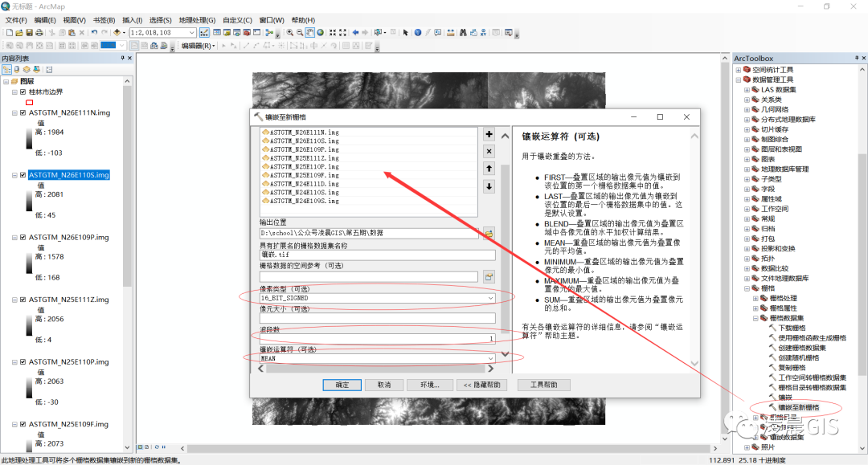Open the 镶嵌运算符 MEAN dropdown
The image size is (868, 465).
(x=490, y=358)
